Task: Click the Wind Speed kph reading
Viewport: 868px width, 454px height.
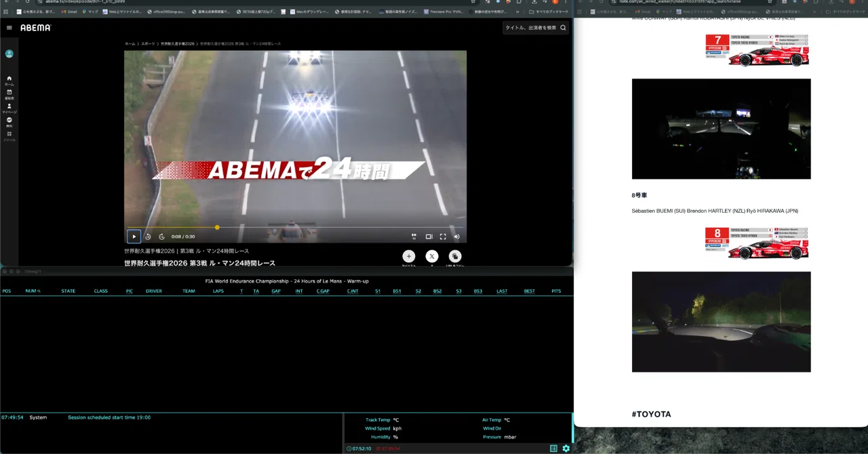Action: click(397, 428)
